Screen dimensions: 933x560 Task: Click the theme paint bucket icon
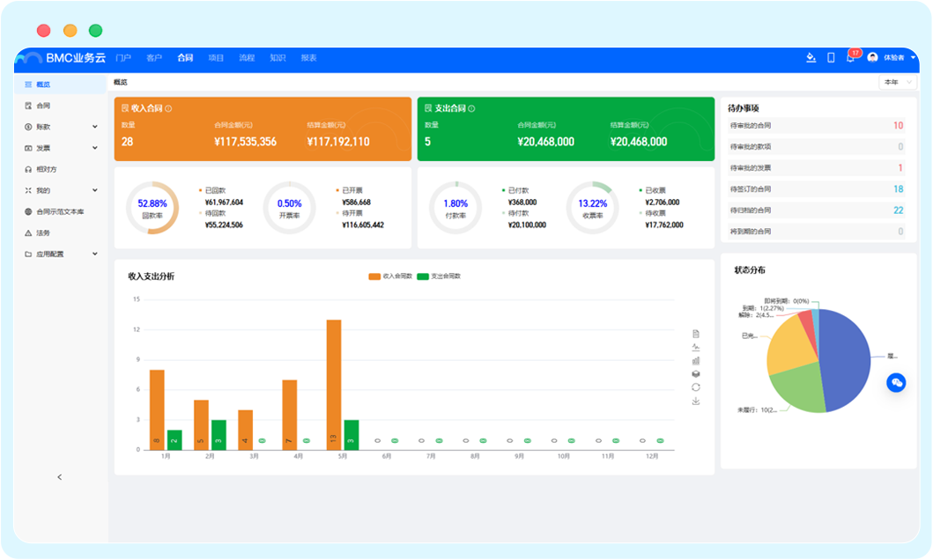click(x=811, y=58)
